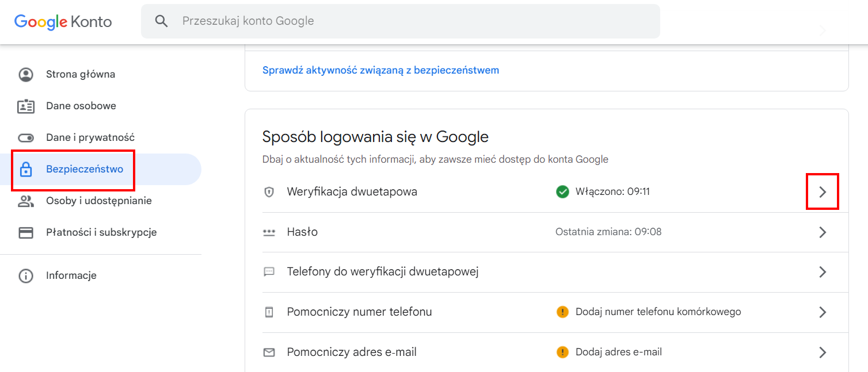Click the Google Konto logo
Image resolution: width=868 pixels, height=372 pixels.
pyautogui.click(x=63, y=22)
